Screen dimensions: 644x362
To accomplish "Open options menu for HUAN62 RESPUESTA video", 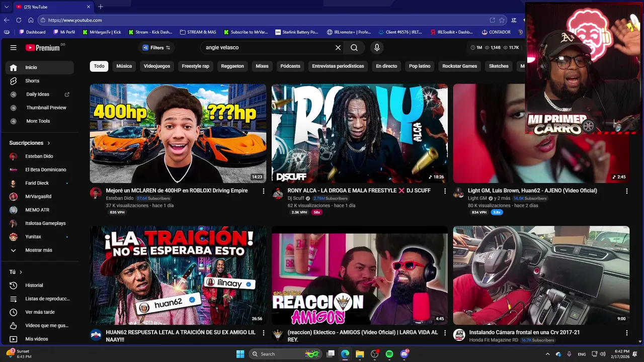I will click(263, 333).
